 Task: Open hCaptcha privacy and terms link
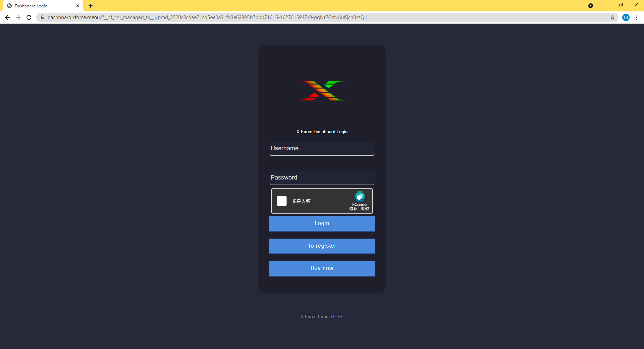[x=359, y=209]
